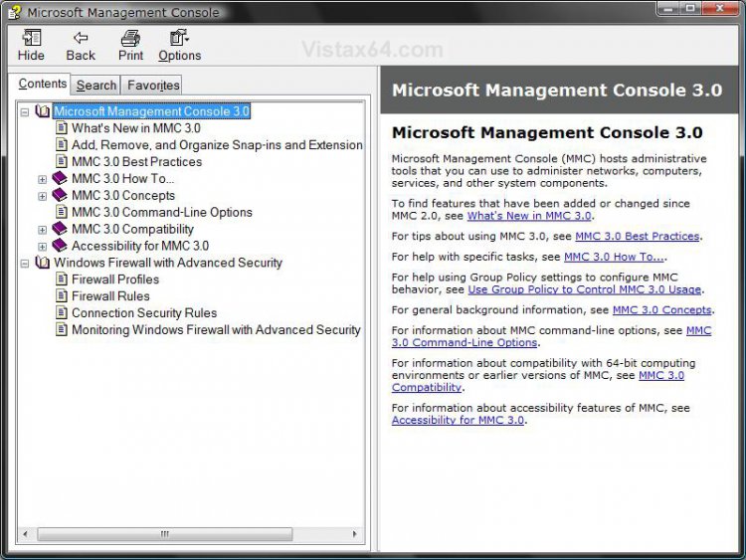Select Windows Firewall with Advanced Security tree label
This screenshot has height=560, width=746.
pos(168,263)
